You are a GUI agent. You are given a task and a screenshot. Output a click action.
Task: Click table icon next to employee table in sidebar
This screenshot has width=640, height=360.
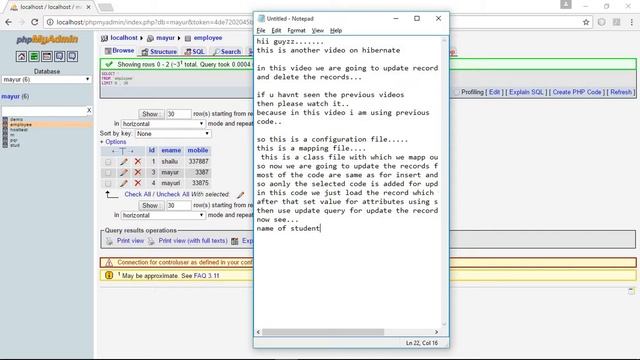(x=5, y=124)
